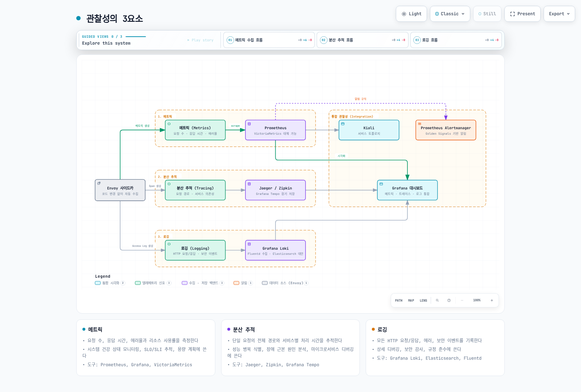Click the Grafana Loki database icon

[x=249, y=244]
